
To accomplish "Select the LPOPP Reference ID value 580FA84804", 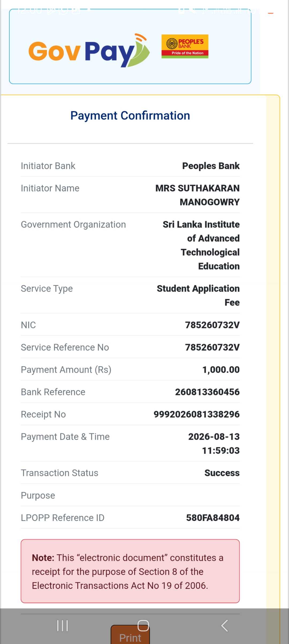I will point(213,518).
